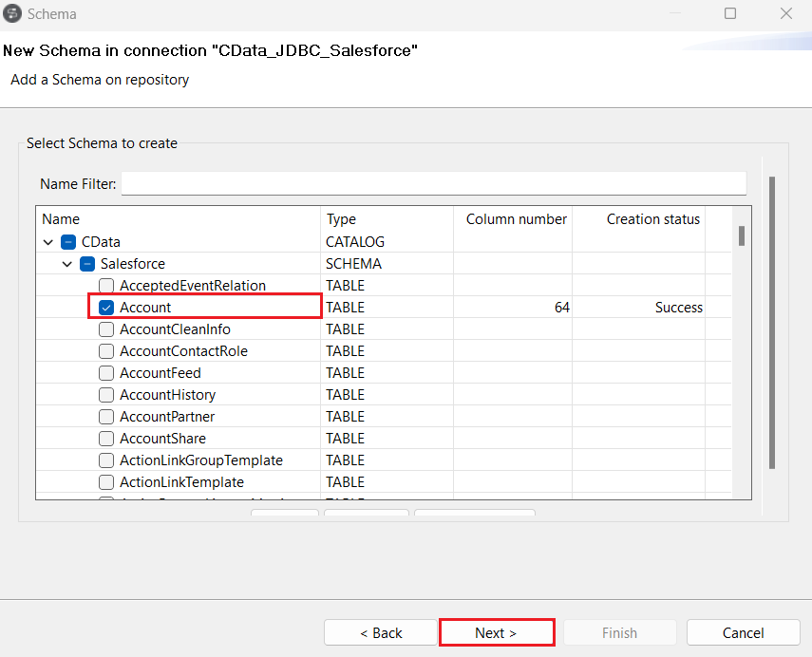Enable the AccountCleanInfo checkbox
This screenshot has height=657, width=812.
tap(106, 329)
